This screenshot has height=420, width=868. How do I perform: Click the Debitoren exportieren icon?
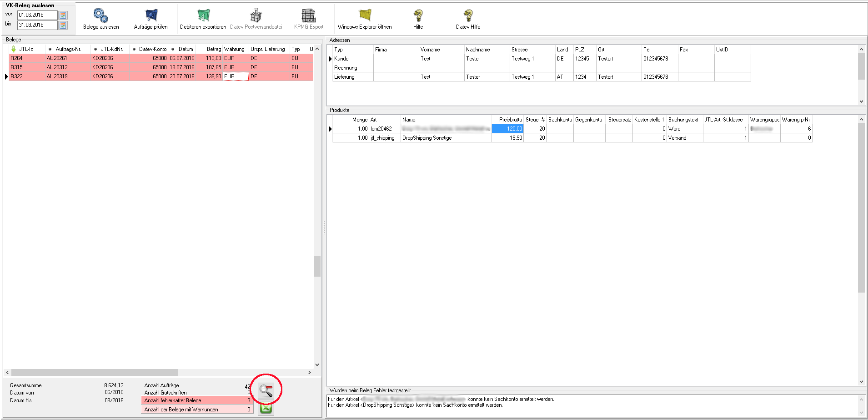tap(203, 16)
